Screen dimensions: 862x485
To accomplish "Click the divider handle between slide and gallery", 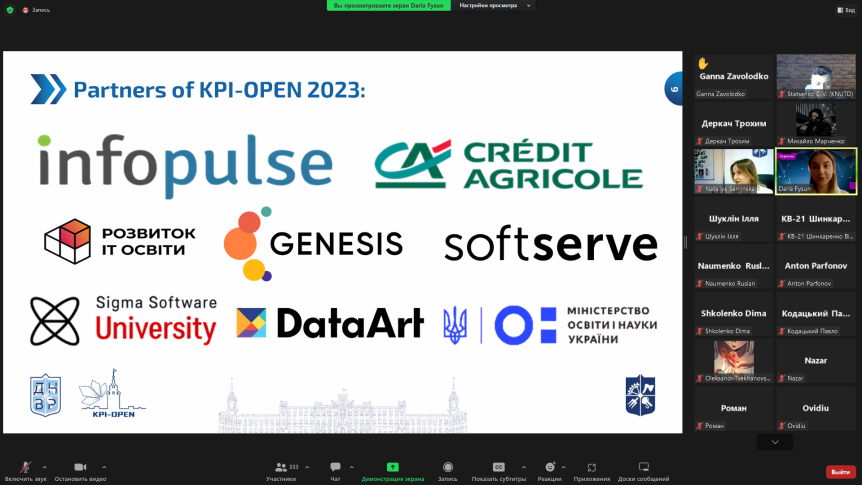I will (x=686, y=242).
